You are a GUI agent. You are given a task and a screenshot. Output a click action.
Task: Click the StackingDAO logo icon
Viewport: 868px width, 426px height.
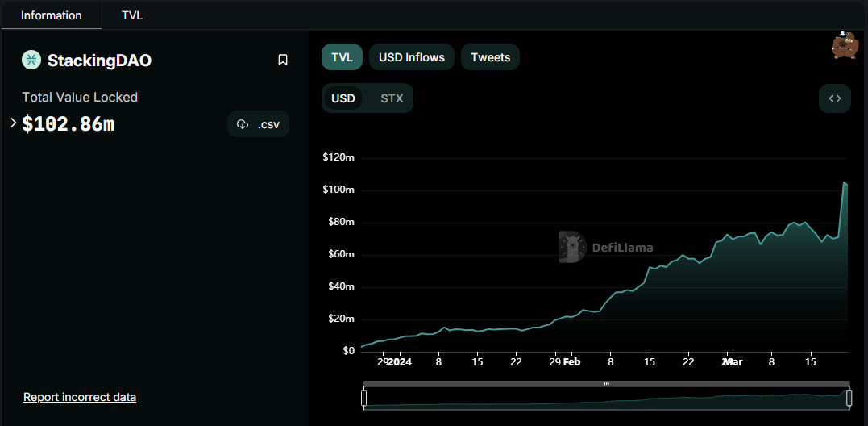pos(31,60)
